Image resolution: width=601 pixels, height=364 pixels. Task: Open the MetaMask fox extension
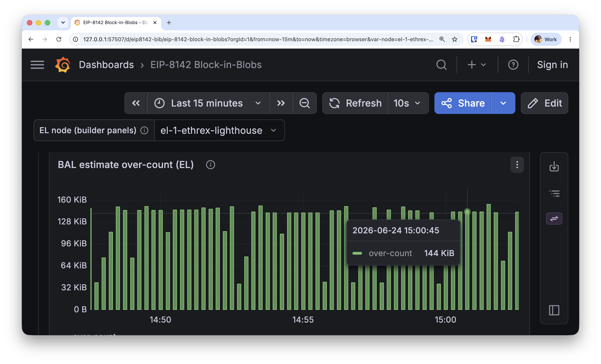coord(488,39)
